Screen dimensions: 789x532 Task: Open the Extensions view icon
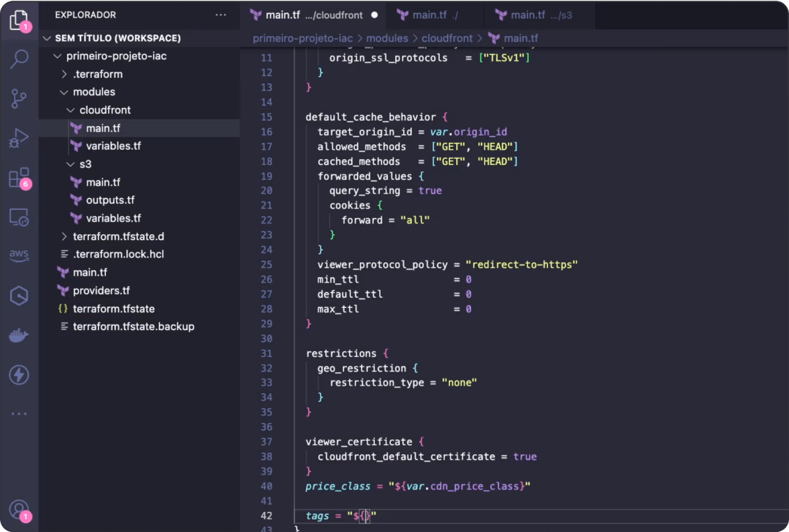[x=19, y=178]
